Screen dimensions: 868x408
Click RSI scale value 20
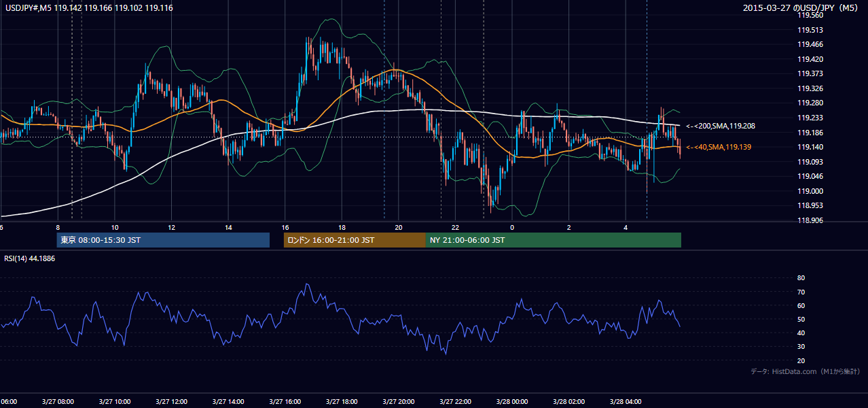801,360
